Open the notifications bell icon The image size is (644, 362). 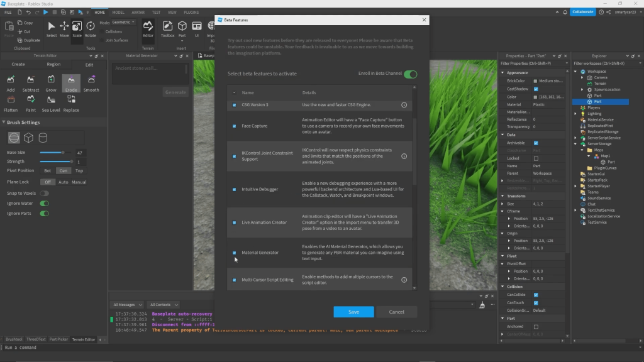pyautogui.click(x=565, y=13)
